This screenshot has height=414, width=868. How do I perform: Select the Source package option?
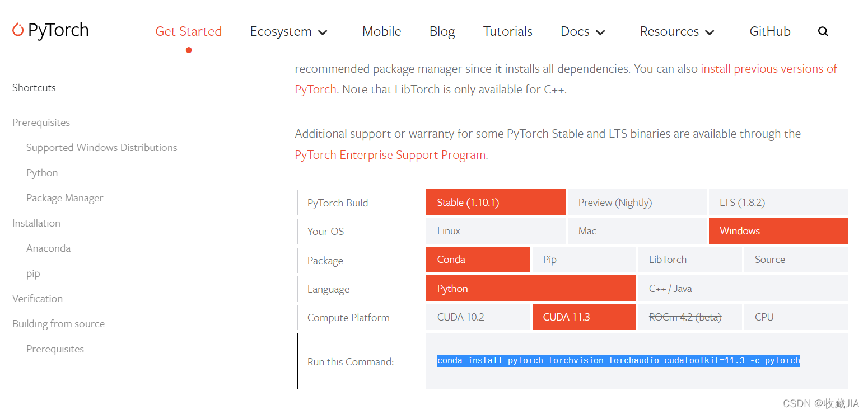tap(796, 260)
